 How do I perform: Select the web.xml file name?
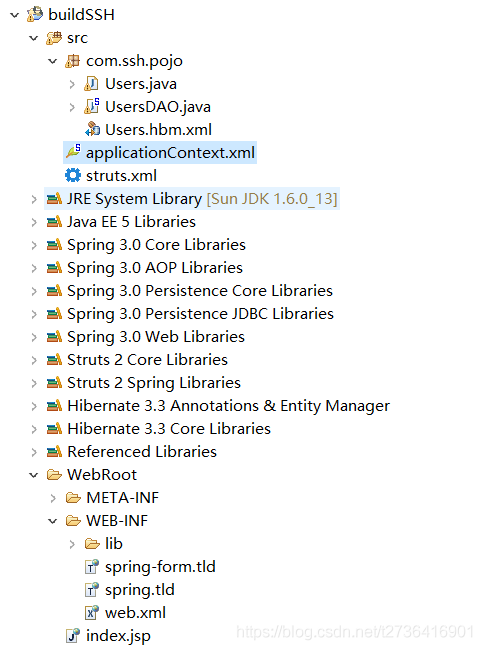[136, 613]
